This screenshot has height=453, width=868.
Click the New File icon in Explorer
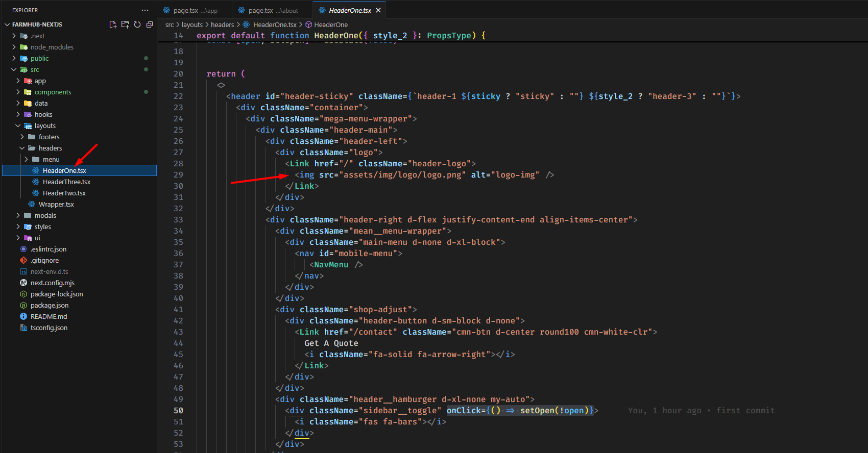(113, 24)
